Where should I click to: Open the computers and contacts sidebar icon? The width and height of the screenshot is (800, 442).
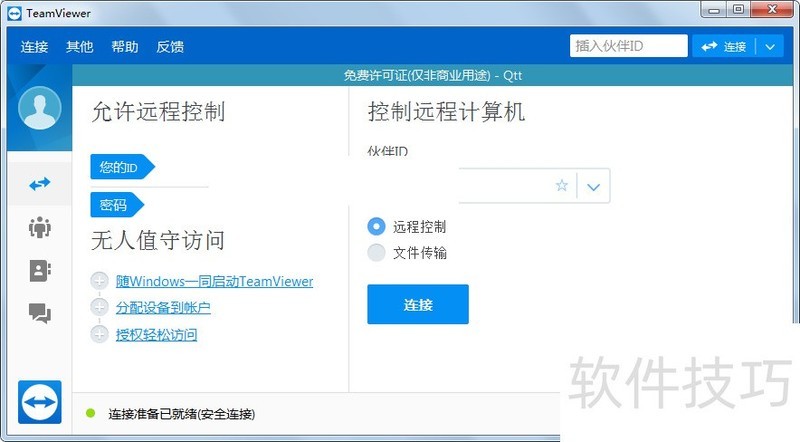click(x=40, y=271)
